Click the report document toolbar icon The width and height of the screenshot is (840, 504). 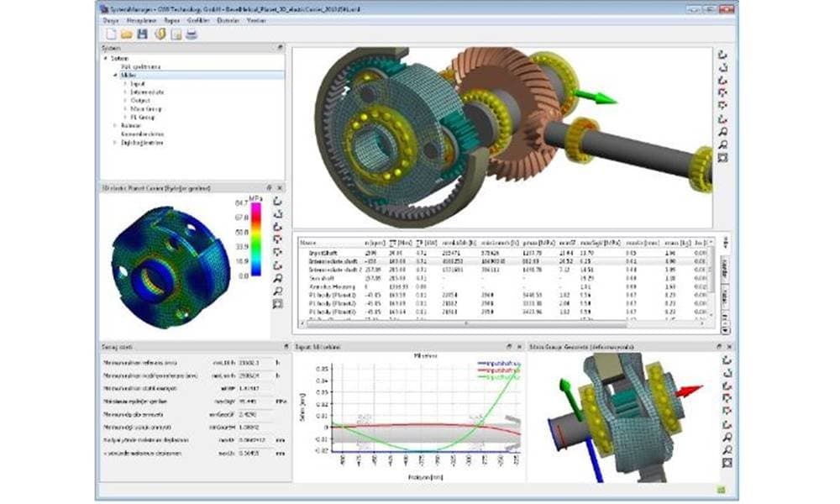tap(176, 34)
